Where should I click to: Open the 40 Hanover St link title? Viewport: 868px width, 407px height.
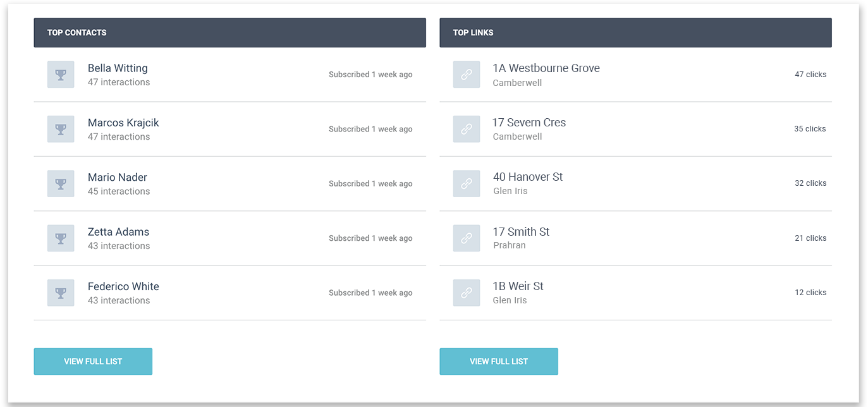(528, 177)
